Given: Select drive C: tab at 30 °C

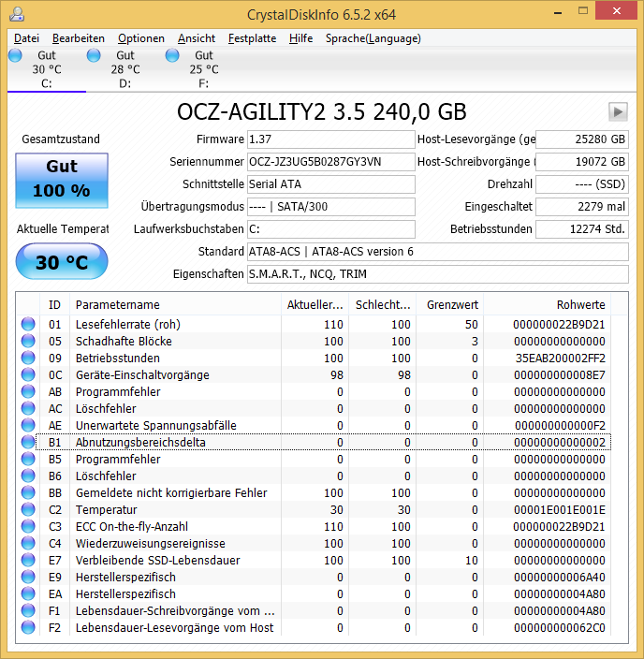Looking at the screenshot, I should (x=47, y=69).
